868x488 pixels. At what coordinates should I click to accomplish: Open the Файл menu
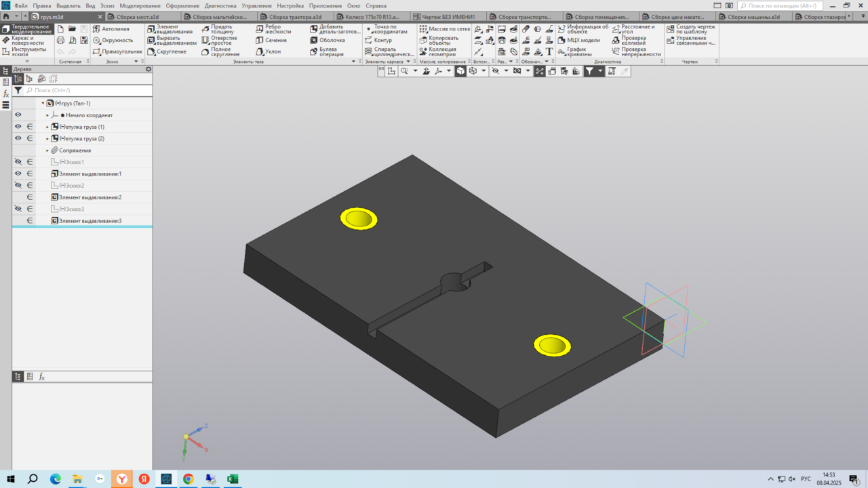coord(20,5)
